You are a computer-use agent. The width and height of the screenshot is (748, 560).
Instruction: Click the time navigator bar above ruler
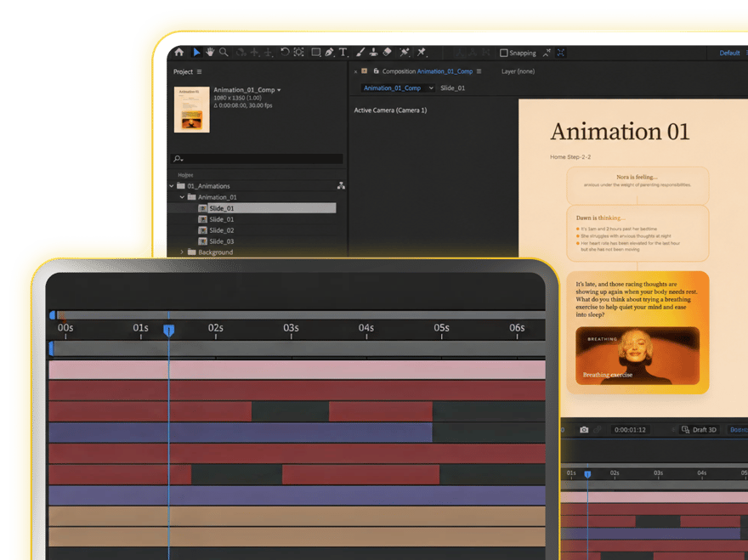[301, 314]
